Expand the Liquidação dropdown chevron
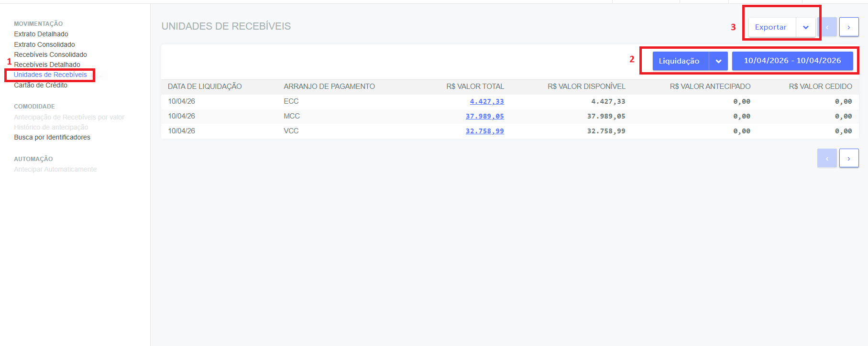 718,61
